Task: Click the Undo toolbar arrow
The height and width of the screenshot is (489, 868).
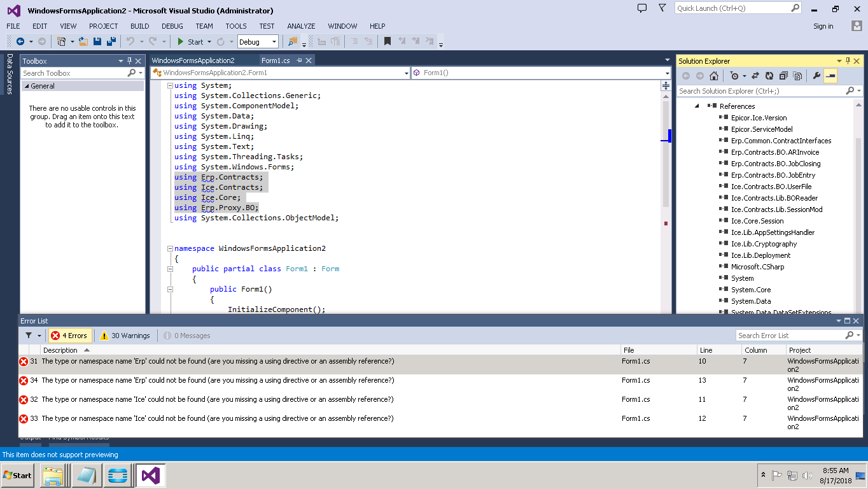Action: click(130, 41)
